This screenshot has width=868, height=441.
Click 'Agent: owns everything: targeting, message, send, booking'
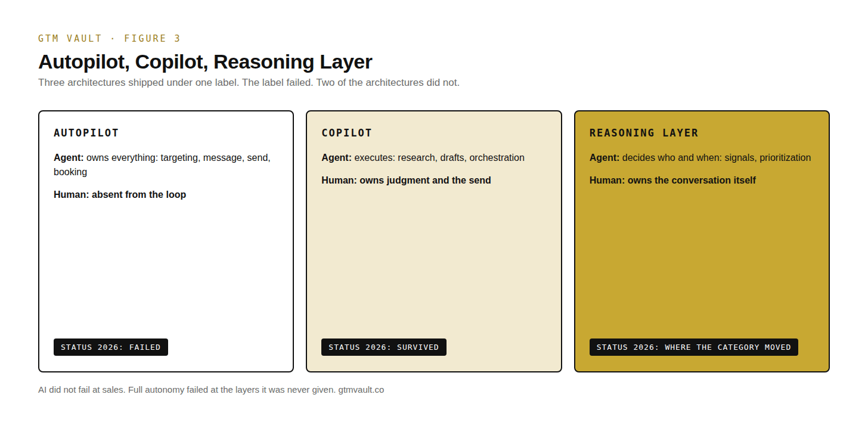(x=162, y=165)
